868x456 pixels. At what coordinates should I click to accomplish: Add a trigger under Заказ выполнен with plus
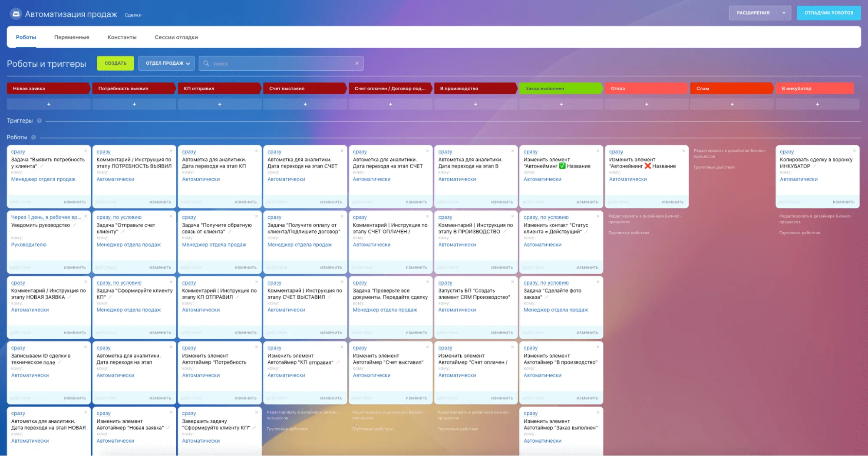coord(561,104)
